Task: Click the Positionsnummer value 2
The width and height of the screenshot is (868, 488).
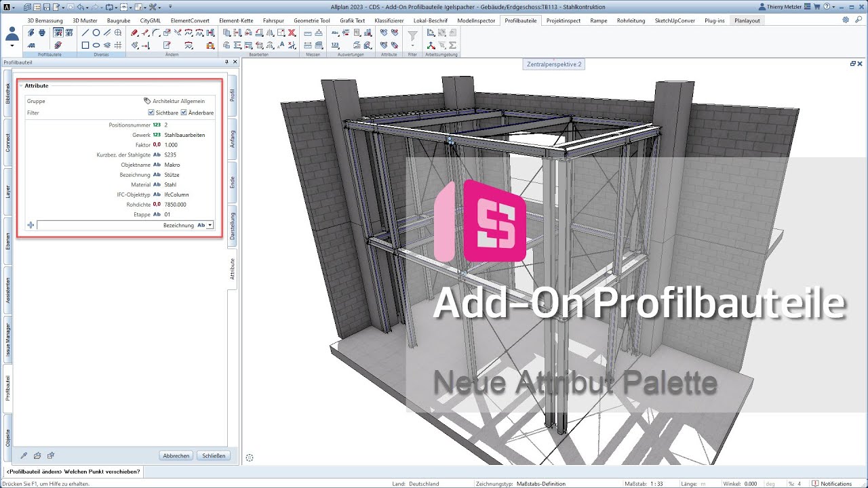Action: click(165, 125)
